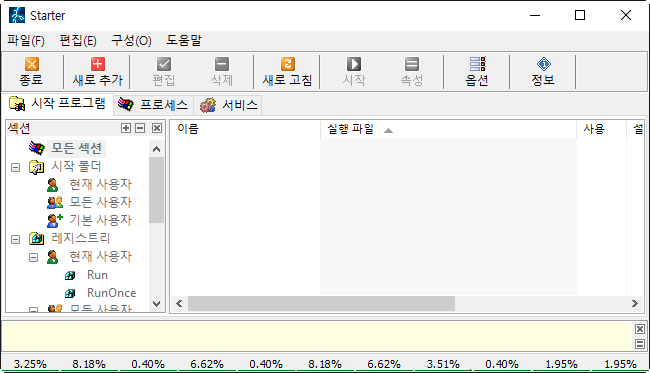This screenshot has width=650, height=373.
Task: Click the list horizontal scrollbar thumb
Action: [321, 304]
